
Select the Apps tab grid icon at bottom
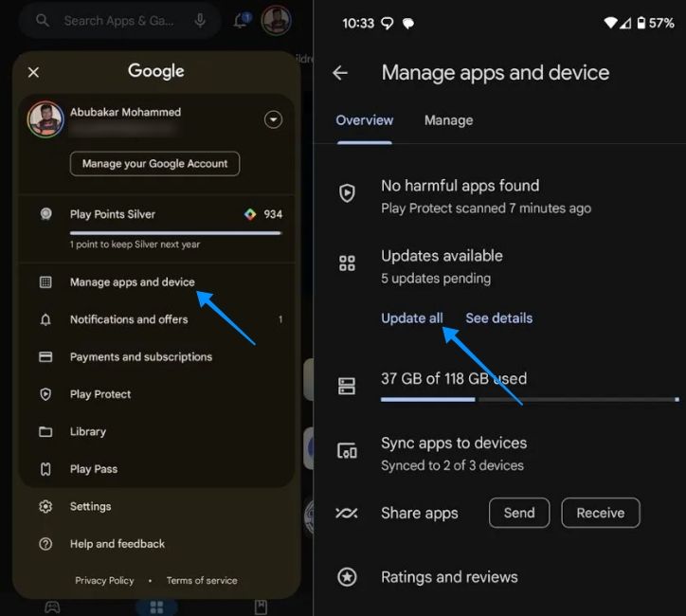point(156,607)
